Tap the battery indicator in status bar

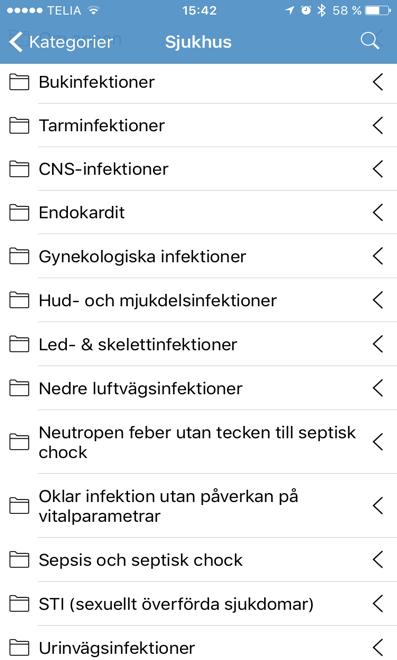point(378,10)
